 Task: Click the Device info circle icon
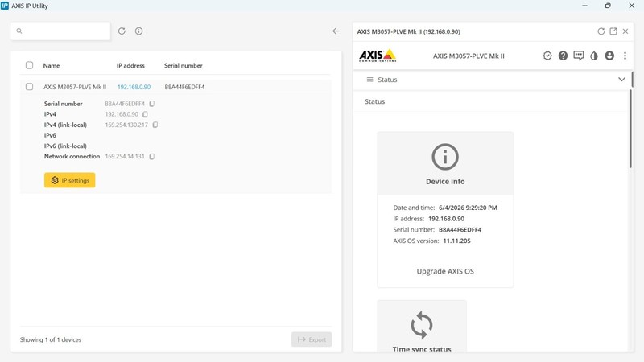[445, 156]
